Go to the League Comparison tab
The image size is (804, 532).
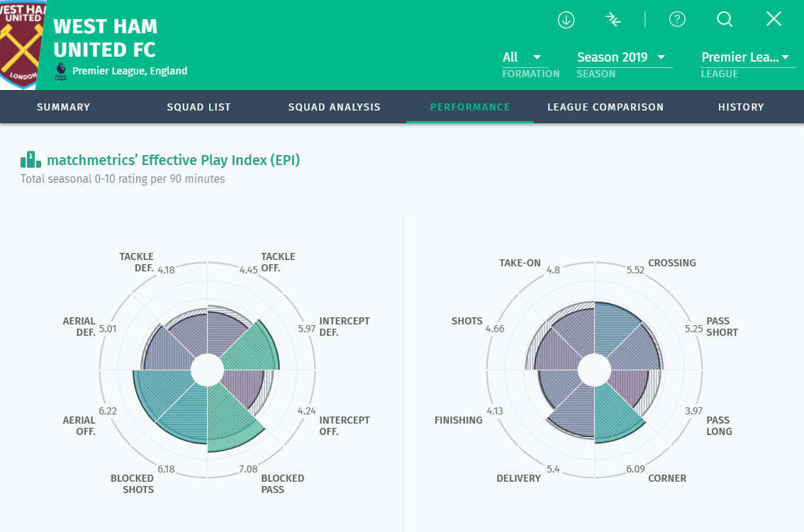605,107
